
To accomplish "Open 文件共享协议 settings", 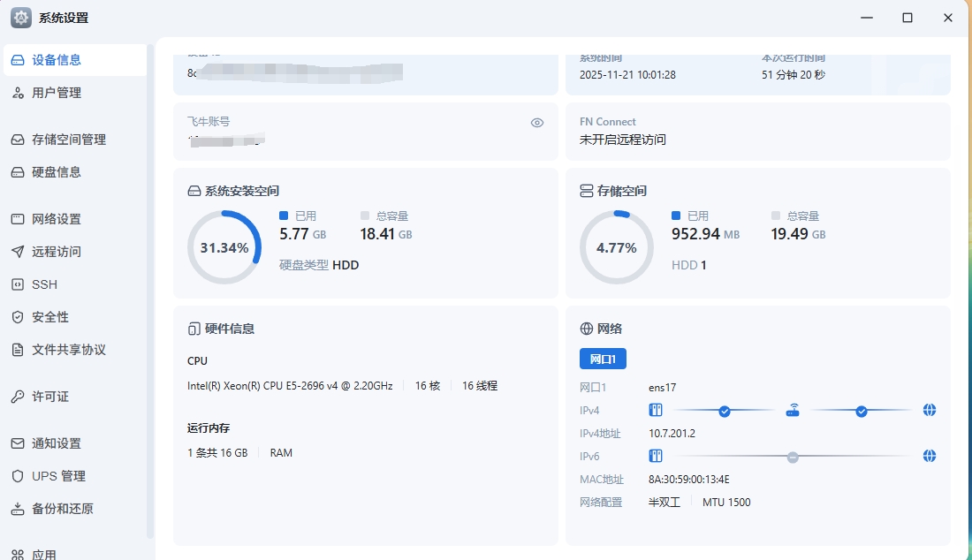I will (x=67, y=349).
